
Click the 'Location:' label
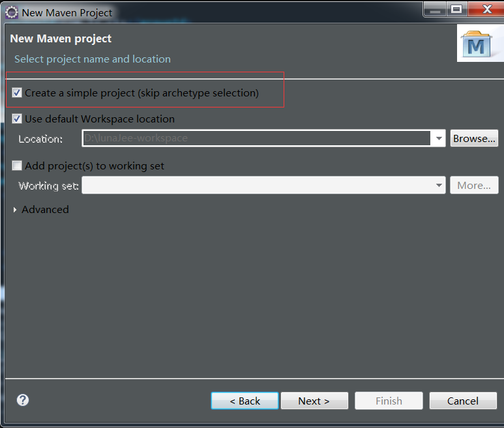click(x=40, y=139)
